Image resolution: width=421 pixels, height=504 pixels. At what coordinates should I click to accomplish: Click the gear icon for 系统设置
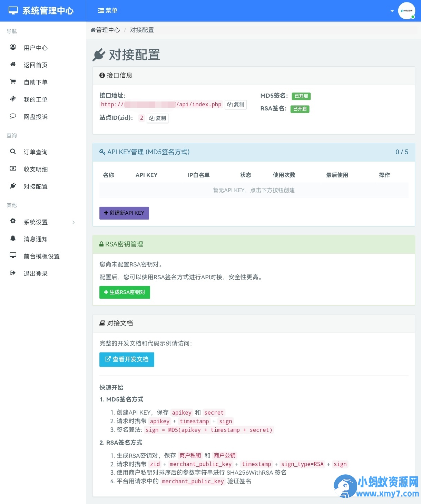(x=13, y=221)
